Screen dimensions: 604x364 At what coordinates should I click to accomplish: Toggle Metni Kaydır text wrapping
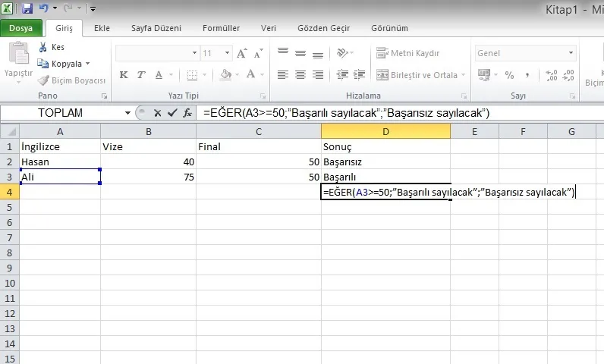pyautogui.click(x=408, y=53)
